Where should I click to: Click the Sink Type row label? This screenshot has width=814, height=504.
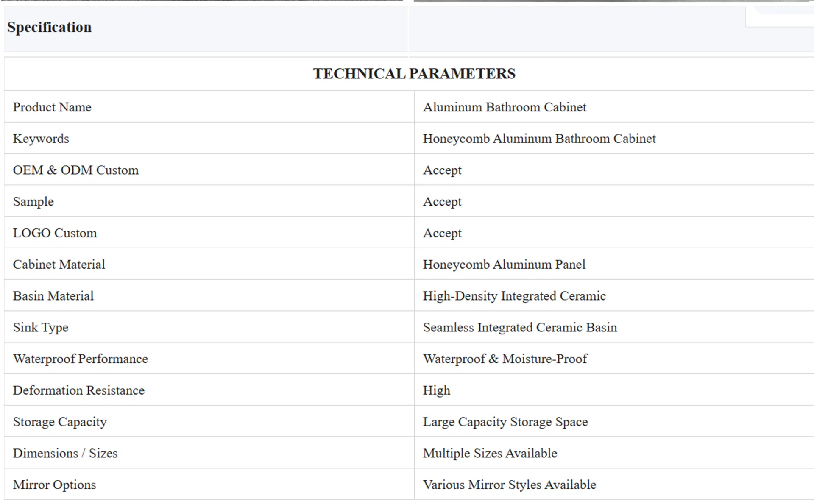click(x=40, y=328)
